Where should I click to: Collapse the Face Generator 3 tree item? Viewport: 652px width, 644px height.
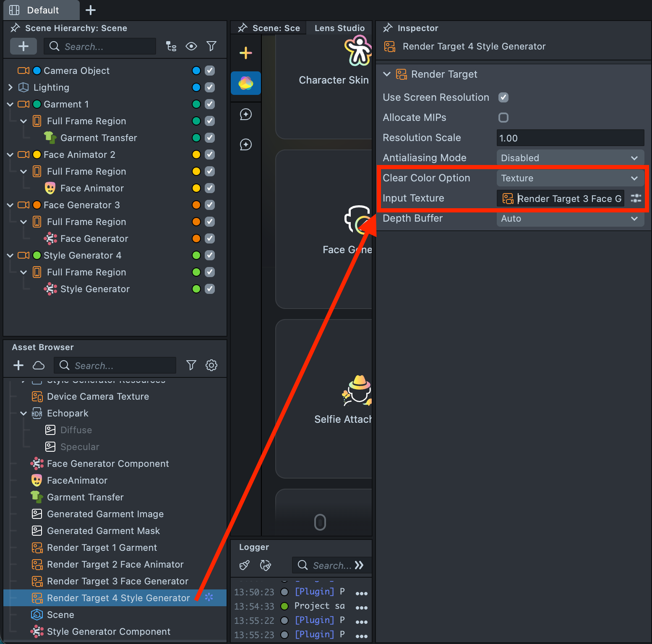(10, 205)
